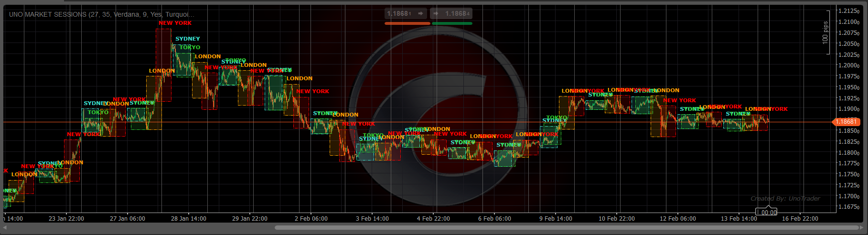Click the sell price button 1.18681
This screenshot has height=235, width=868.
(406, 14)
